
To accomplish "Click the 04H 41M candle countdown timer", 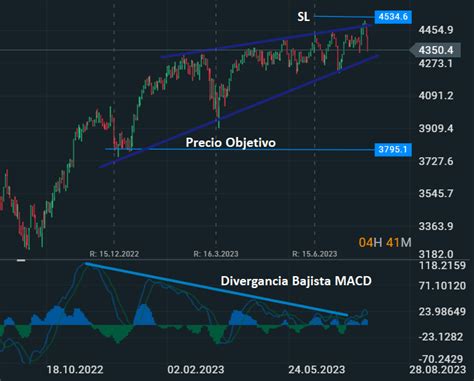I will [x=385, y=242].
